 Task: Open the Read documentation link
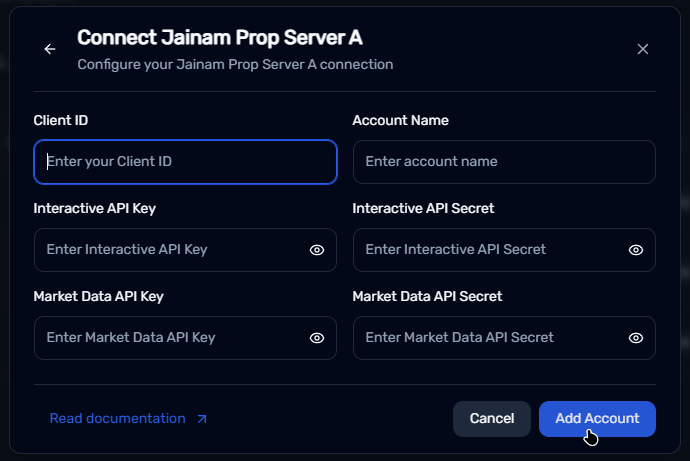coord(118,419)
